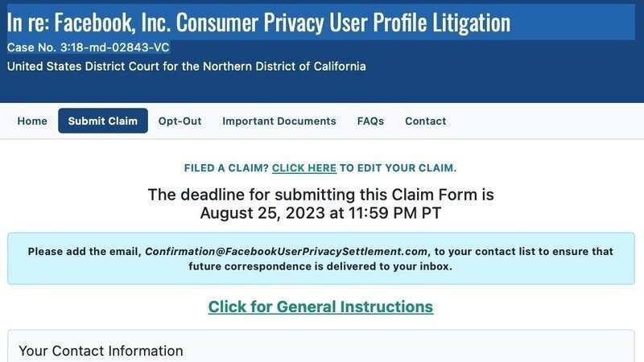Click the FILED A CLAIM? text
Viewport: 644px width, 362px height.
click(x=226, y=168)
